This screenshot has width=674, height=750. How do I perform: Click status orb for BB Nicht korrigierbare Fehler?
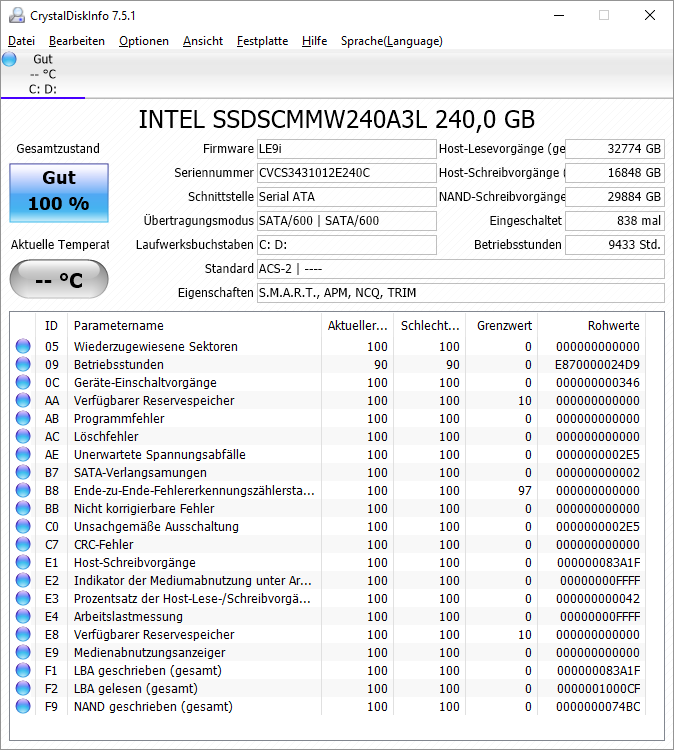(x=23, y=508)
